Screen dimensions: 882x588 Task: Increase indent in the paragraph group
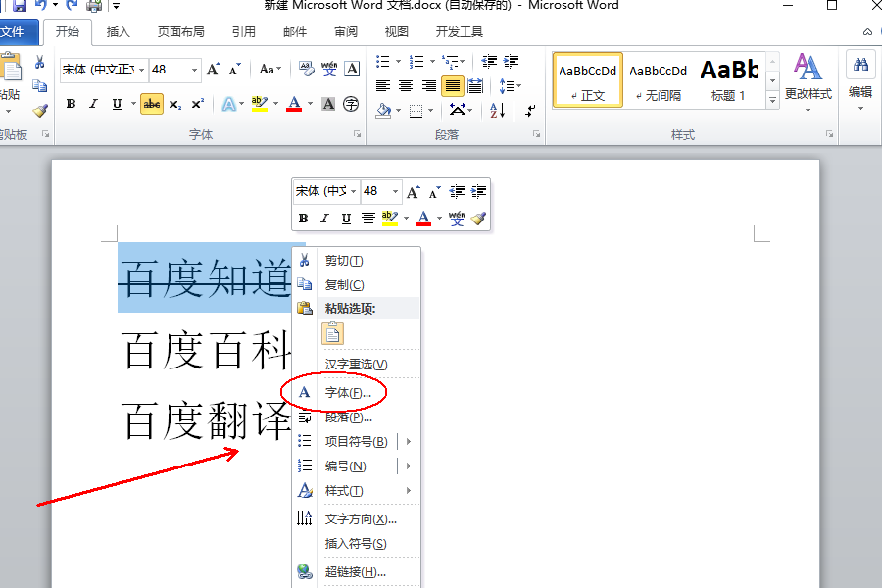tap(511, 62)
